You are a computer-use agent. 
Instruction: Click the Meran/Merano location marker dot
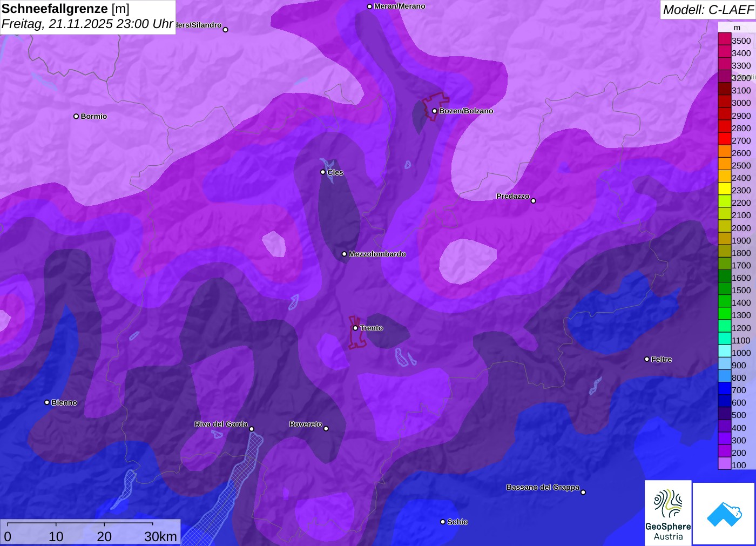pos(369,6)
